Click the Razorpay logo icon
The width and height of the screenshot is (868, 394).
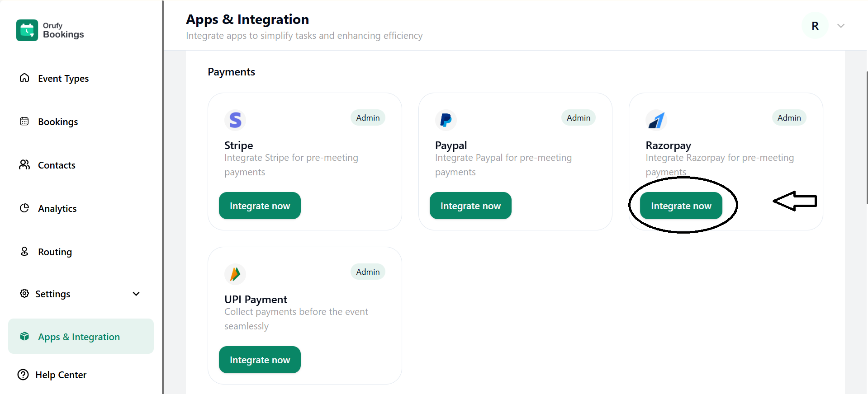[x=656, y=120]
